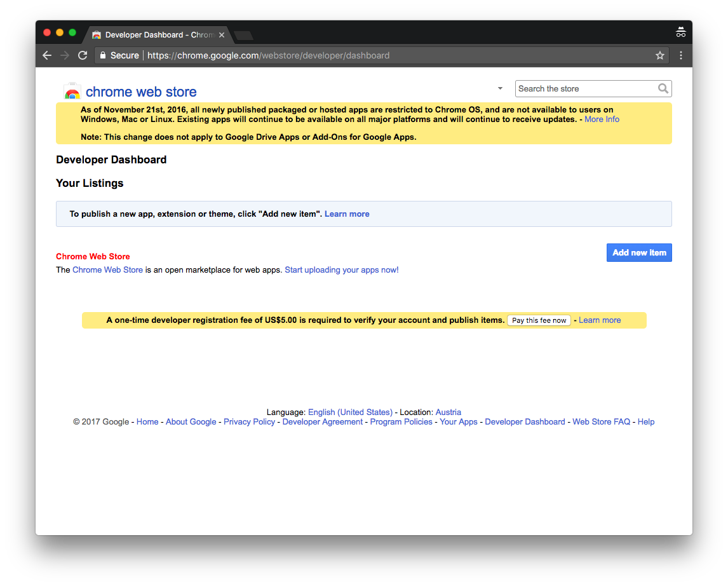
Task: Click the Chrome Web Store rainbow logo
Action: (x=72, y=92)
